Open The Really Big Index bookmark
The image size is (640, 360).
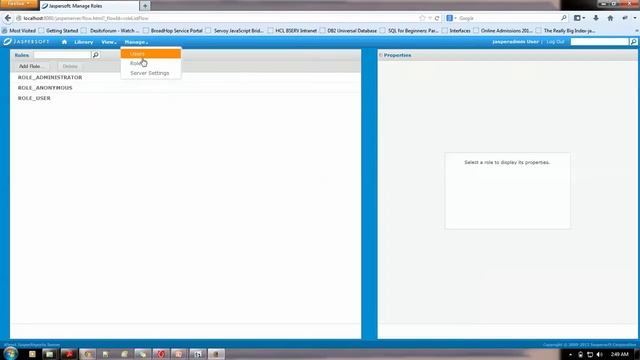pos(566,31)
